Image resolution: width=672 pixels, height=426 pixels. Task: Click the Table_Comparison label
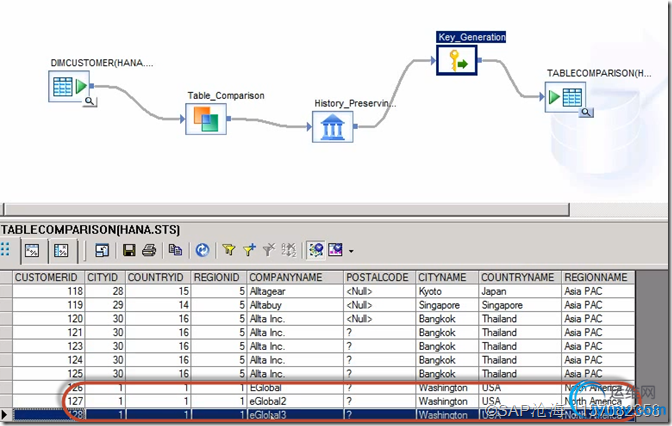click(226, 96)
